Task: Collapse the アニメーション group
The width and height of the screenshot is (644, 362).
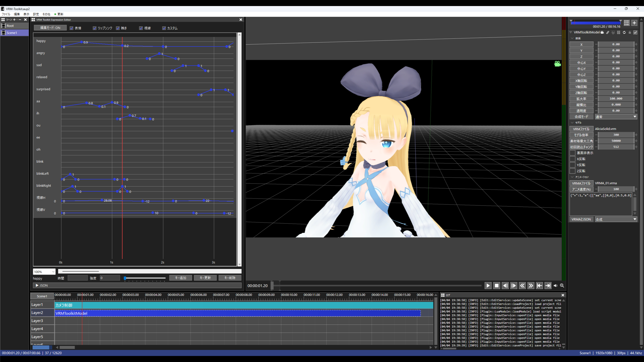Action: (x=572, y=177)
